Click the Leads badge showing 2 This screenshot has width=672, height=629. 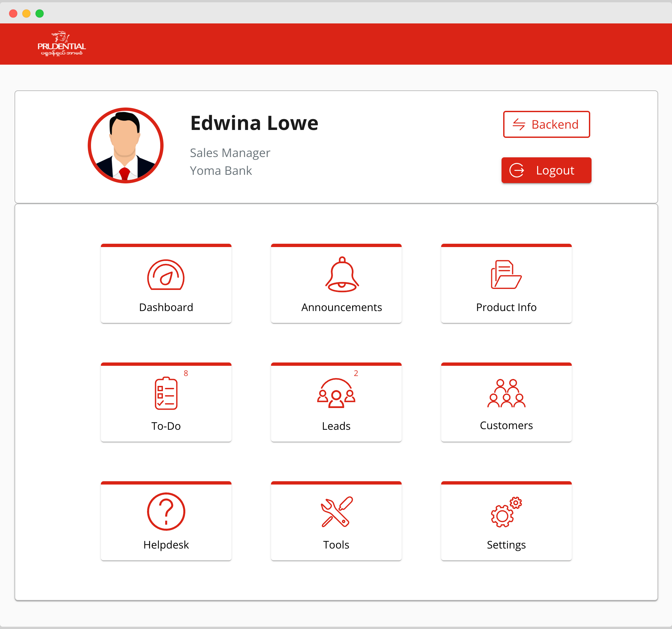point(355,373)
